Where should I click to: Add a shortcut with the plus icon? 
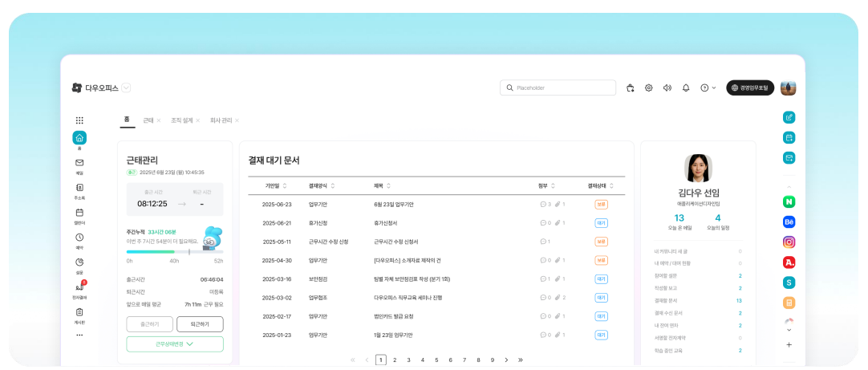click(x=789, y=344)
